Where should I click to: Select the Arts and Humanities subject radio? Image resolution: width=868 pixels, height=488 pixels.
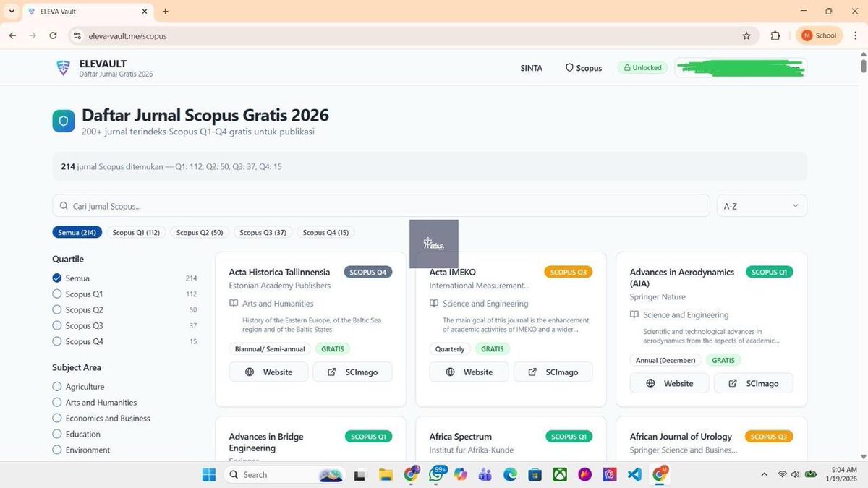click(x=57, y=402)
